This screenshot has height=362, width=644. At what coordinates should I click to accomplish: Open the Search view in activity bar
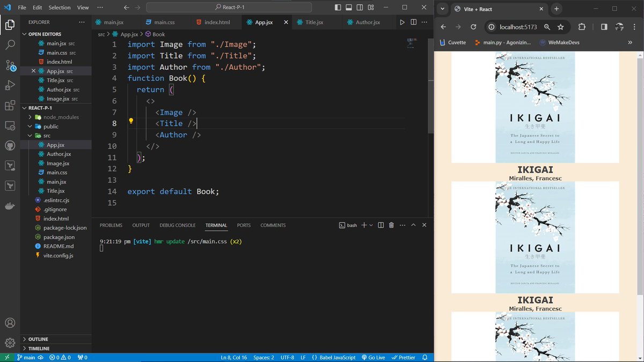point(10,45)
